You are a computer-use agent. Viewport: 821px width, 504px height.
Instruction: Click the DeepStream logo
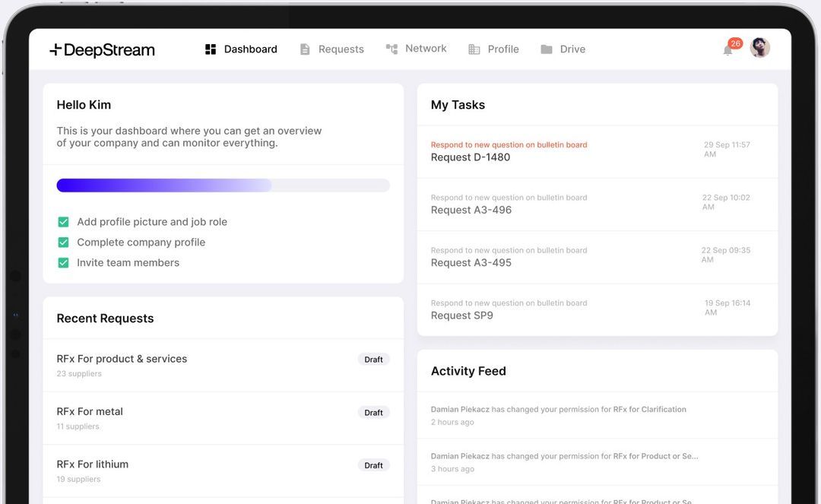102,50
